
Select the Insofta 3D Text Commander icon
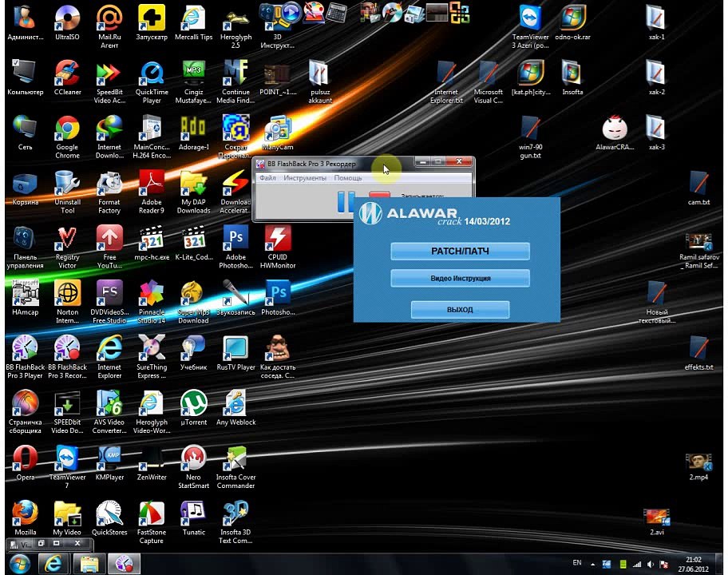click(x=235, y=522)
